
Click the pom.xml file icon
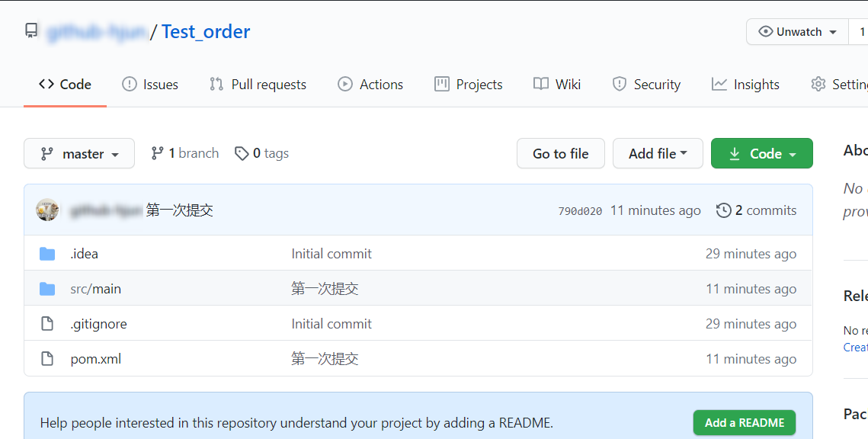tap(47, 359)
